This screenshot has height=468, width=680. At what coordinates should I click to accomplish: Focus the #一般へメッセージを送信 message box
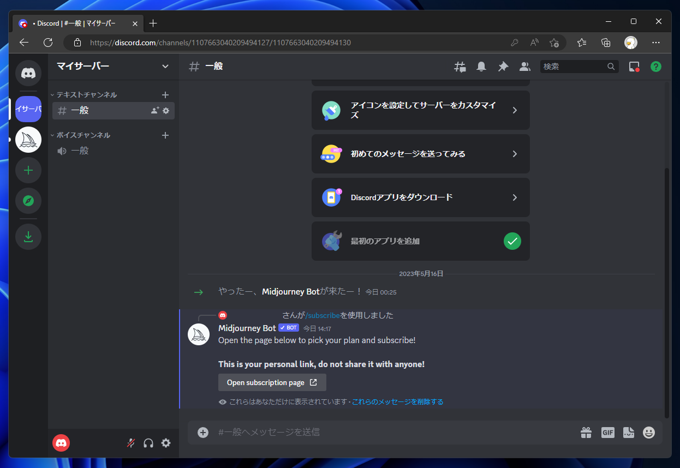[x=395, y=432]
